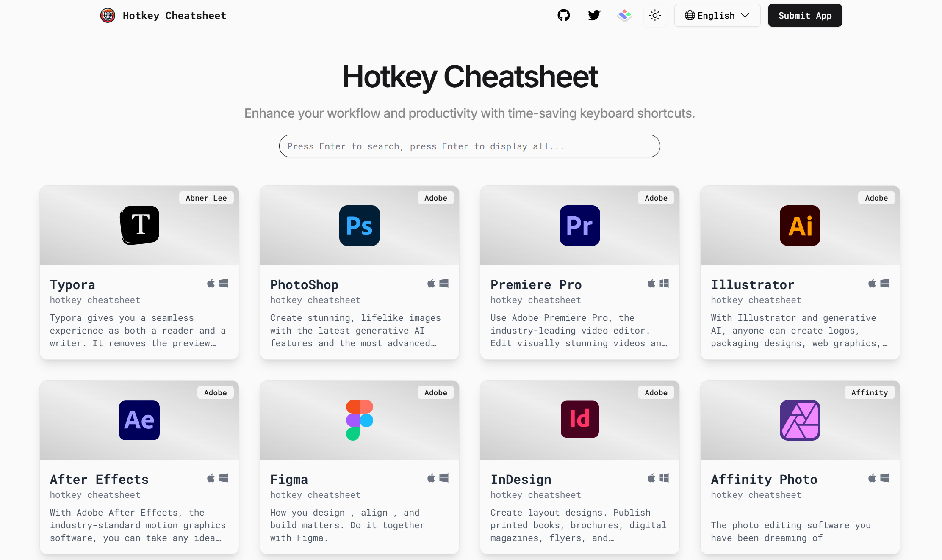Focus the hotkey search input field
The height and width of the screenshot is (560, 942).
pyautogui.click(x=469, y=146)
